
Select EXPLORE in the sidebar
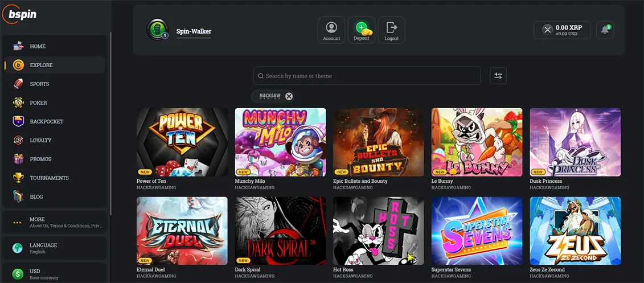point(55,65)
